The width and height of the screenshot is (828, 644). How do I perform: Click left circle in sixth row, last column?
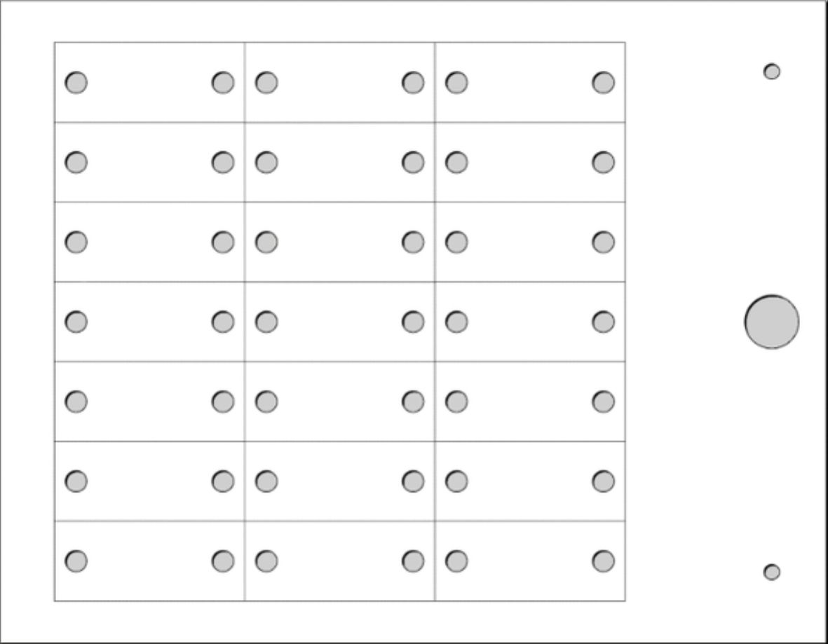456,481
